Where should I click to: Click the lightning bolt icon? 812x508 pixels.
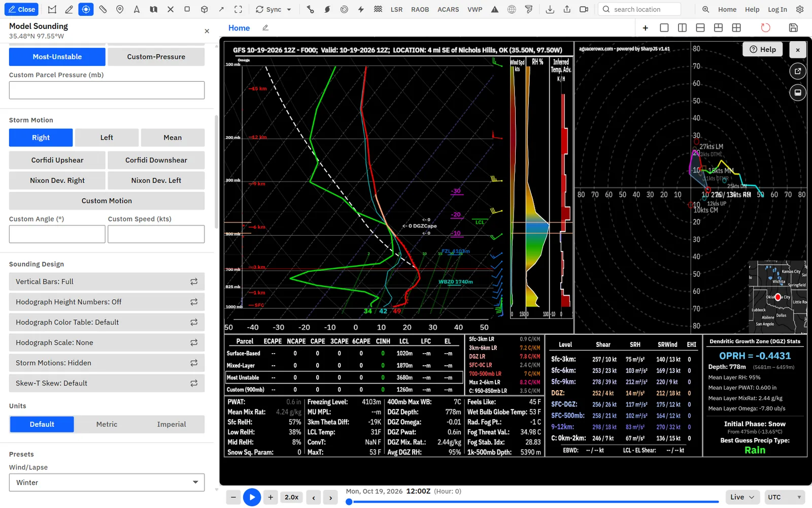tap(361, 9)
